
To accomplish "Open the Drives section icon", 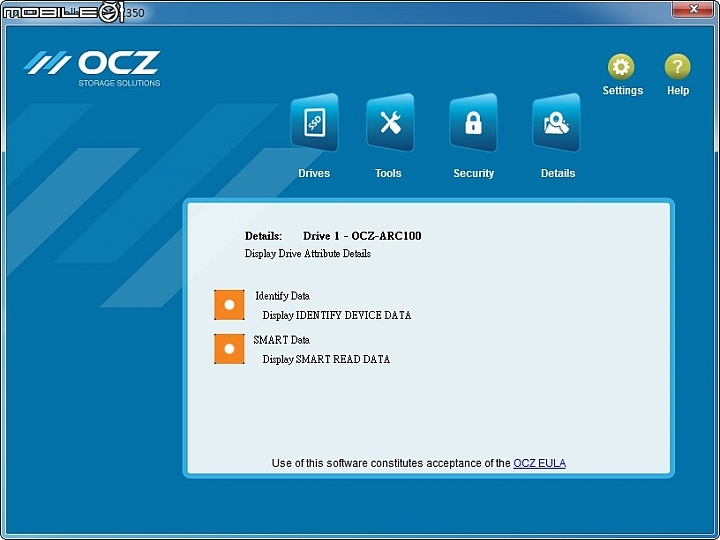I will (x=315, y=123).
